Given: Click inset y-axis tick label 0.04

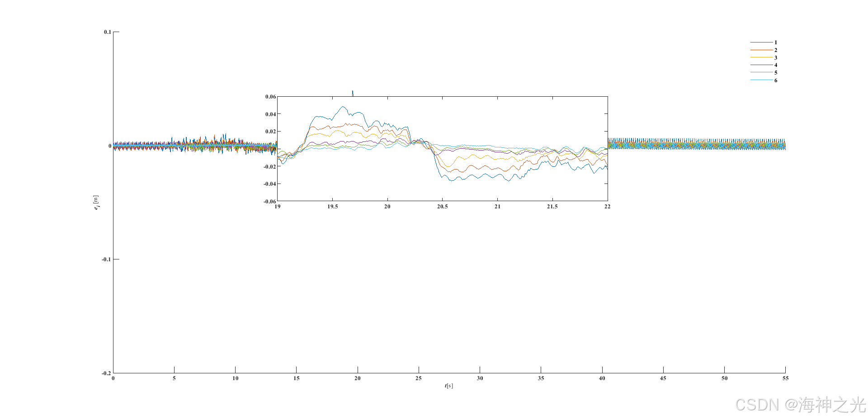Looking at the screenshot, I should coord(270,114).
